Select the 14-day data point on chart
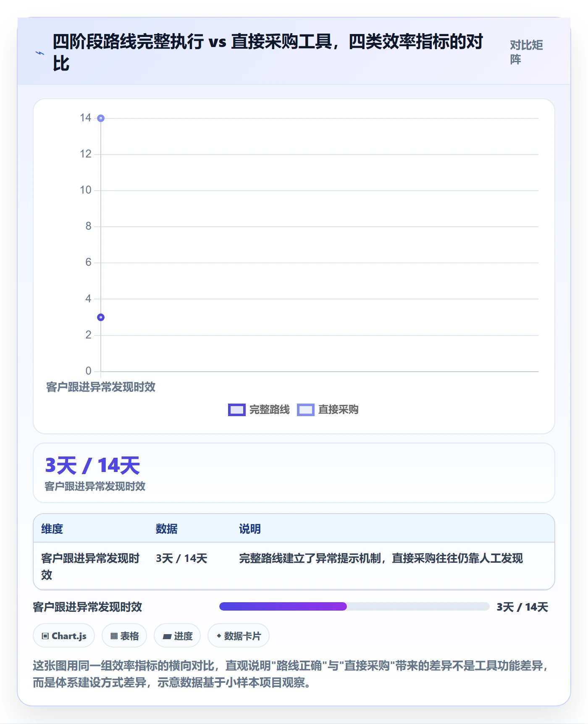 [x=101, y=118]
